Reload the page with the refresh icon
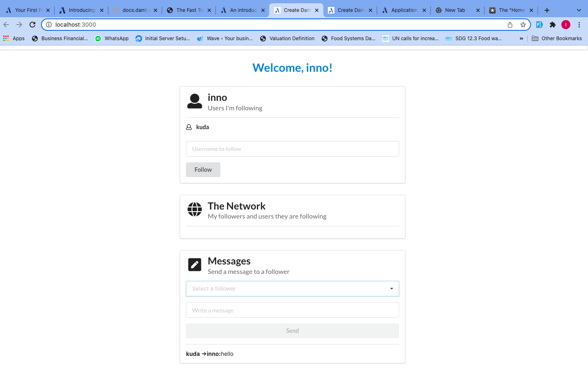 pos(32,25)
